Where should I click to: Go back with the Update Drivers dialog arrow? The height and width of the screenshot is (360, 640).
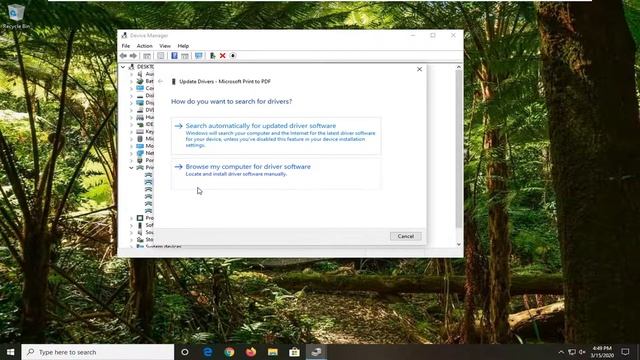[x=160, y=81]
